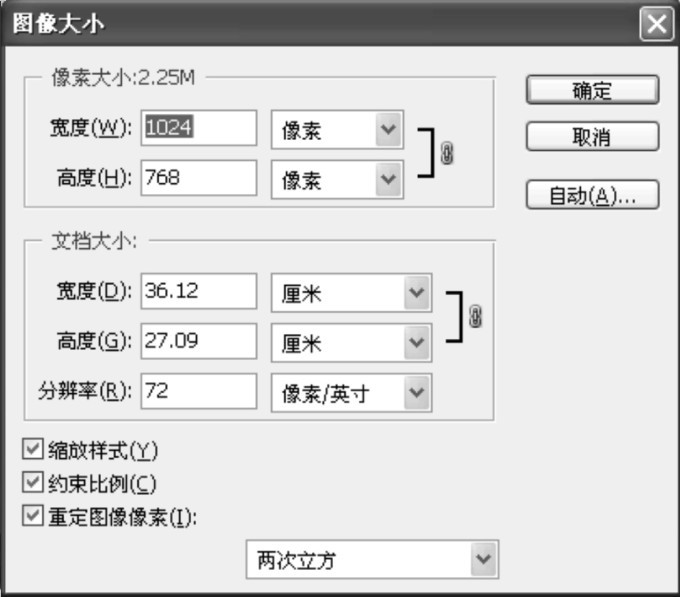Click the 分辨率 field showing 72
This screenshot has height=597, width=680.
(199, 391)
